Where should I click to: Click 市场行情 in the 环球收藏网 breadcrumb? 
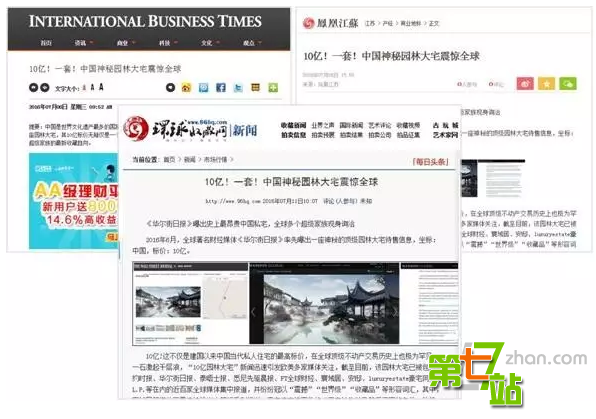(x=215, y=160)
